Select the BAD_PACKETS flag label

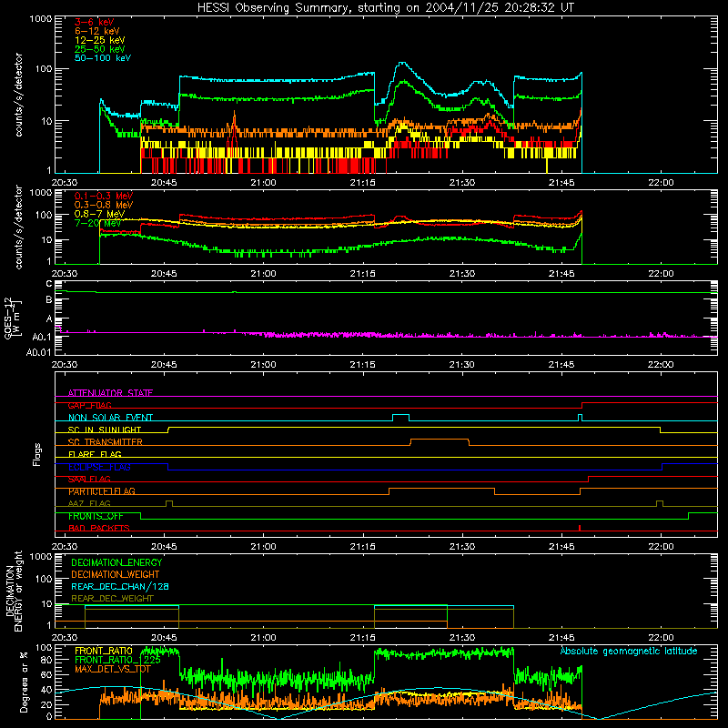99,528
